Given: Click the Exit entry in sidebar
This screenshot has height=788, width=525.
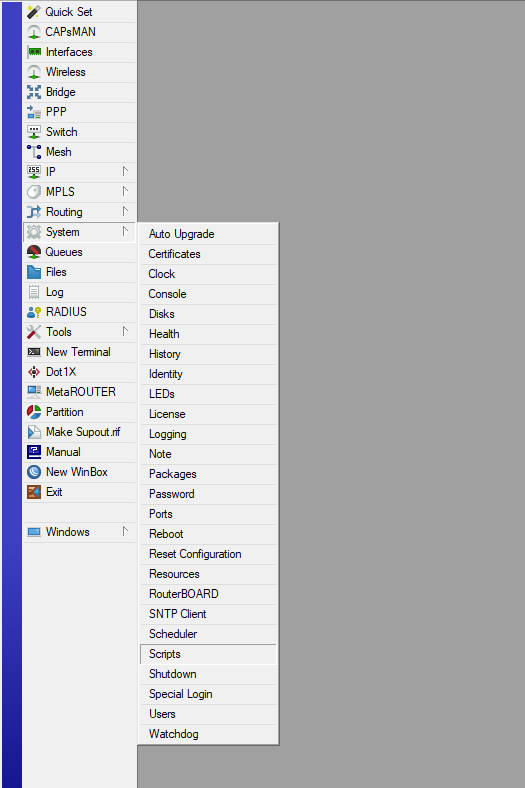Looking at the screenshot, I should (x=79, y=492).
